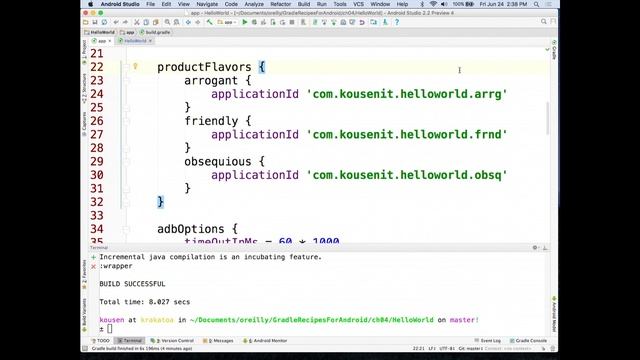The image size is (640, 360).
Task: Open the Gradle sidebar tab on right
Action: [554, 49]
